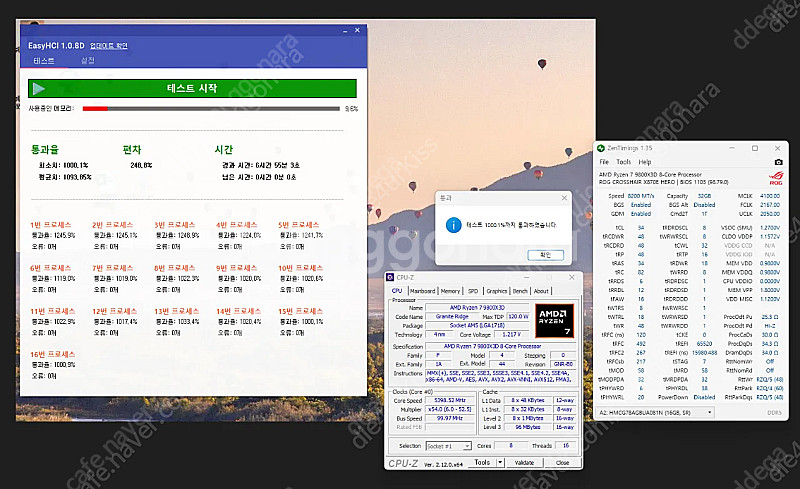Click the Socket AM5 (LGA1718) package value

point(477,325)
